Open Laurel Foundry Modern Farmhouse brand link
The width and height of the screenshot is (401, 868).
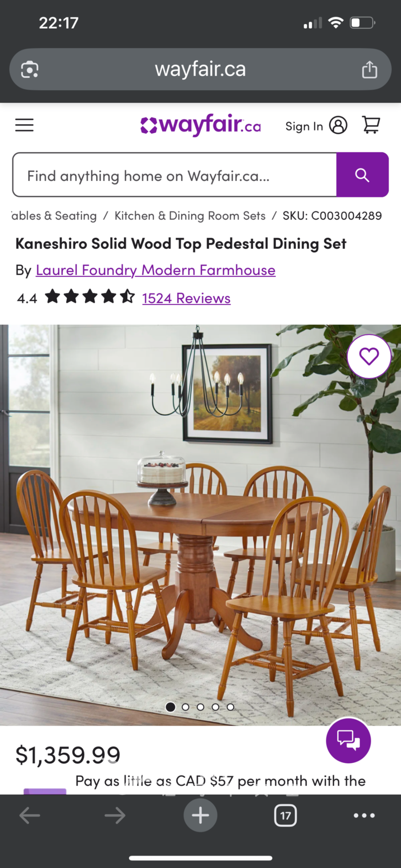click(x=155, y=270)
